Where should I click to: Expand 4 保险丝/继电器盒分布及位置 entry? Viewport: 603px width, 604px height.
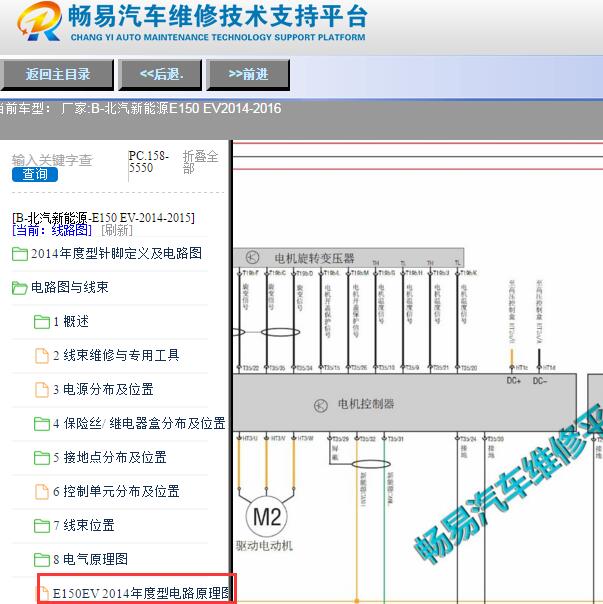click(x=139, y=423)
